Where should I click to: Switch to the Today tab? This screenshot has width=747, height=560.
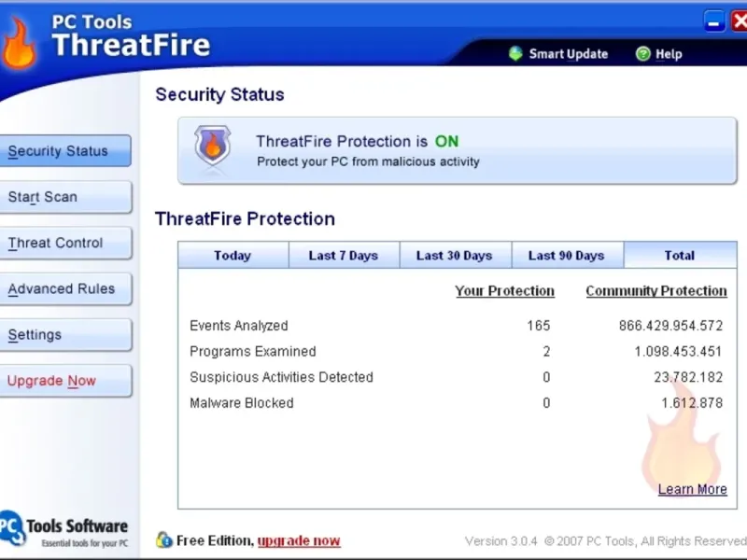click(232, 256)
